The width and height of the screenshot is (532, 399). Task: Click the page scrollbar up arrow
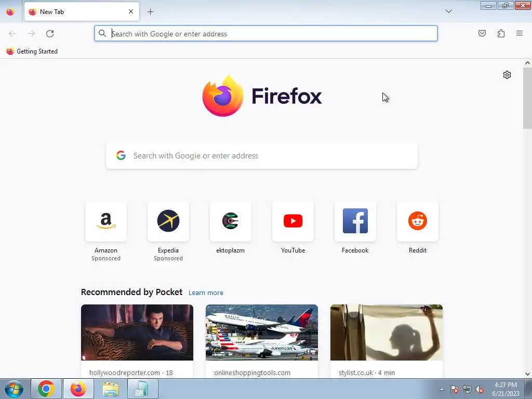(527, 63)
